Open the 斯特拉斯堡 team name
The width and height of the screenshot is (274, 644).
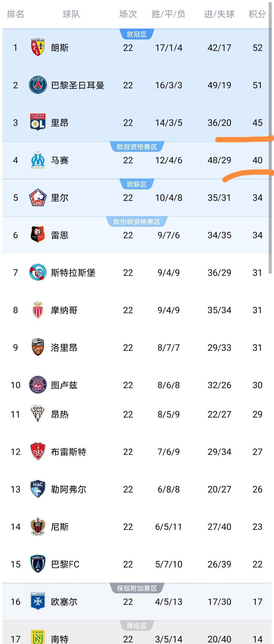click(73, 273)
